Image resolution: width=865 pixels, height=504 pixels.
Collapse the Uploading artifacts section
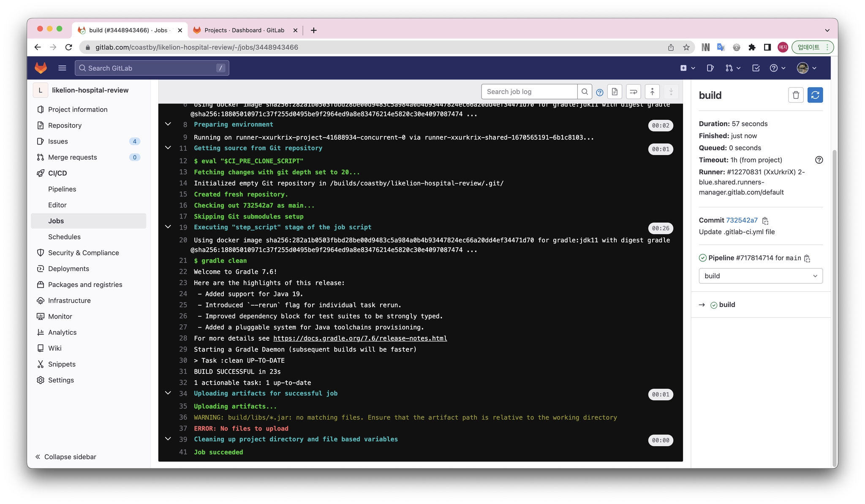pos(168,393)
